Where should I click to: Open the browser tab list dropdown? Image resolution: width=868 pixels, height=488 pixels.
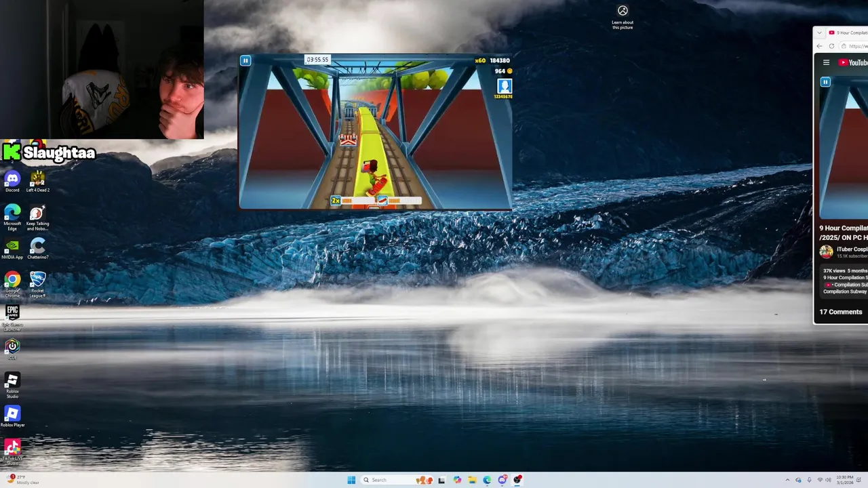coord(819,33)
